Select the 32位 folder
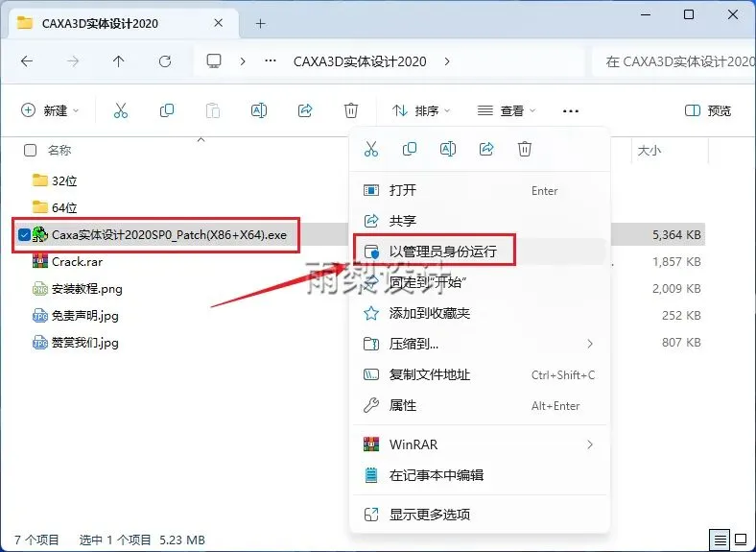 (x=64, y=180)
